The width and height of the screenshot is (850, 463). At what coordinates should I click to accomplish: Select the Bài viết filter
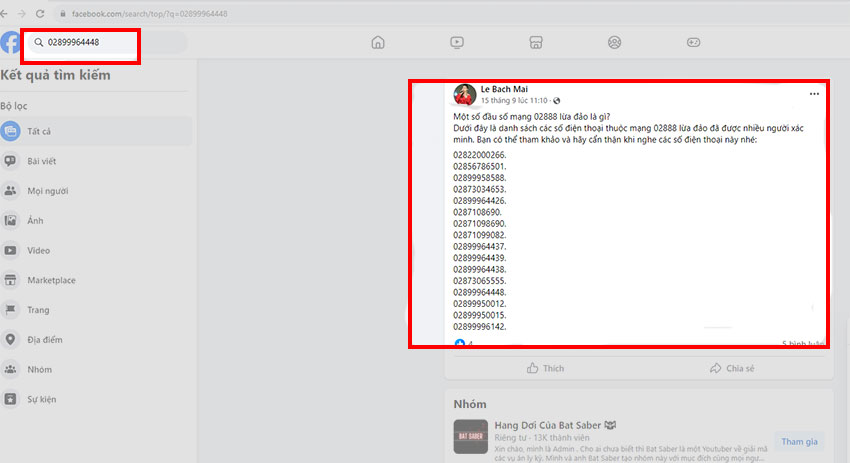pos(96,161)
